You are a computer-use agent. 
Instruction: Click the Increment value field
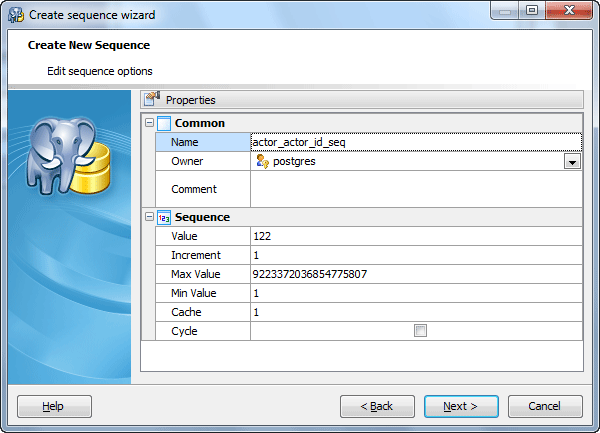415,255
